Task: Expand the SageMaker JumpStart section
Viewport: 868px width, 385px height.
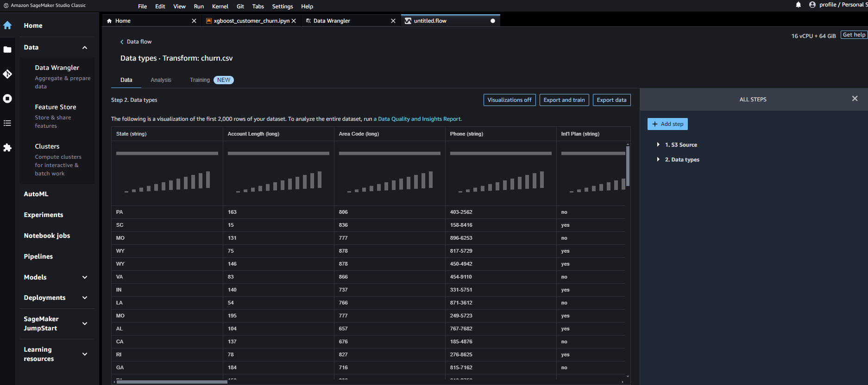Action: pos(85,323)
